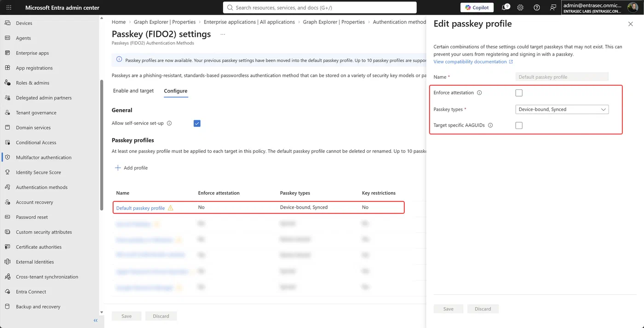Click the Devices sidebar icon
This screenshot has height=328, width=644.
coord(7,23)
